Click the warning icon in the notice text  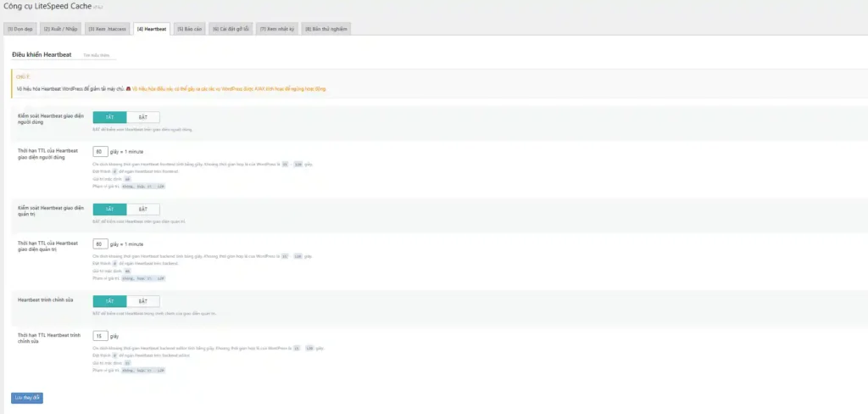coord(129,89)
